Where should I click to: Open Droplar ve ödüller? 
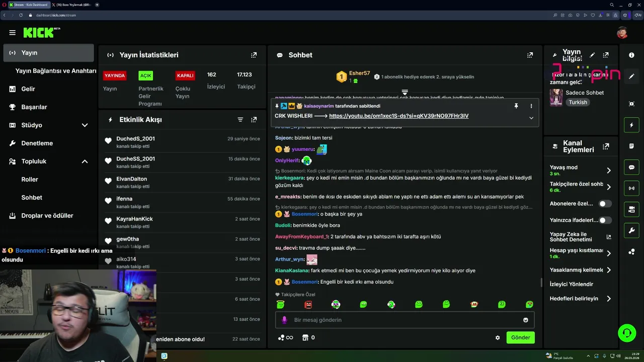point(48,216)
